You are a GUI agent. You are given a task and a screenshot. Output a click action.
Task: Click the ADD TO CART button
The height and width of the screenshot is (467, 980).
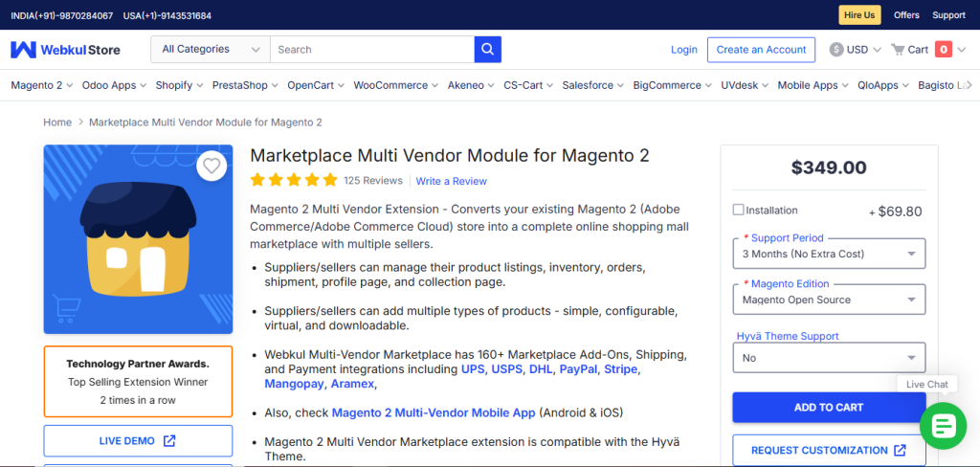pyautogui.click(x=829, y=408)
